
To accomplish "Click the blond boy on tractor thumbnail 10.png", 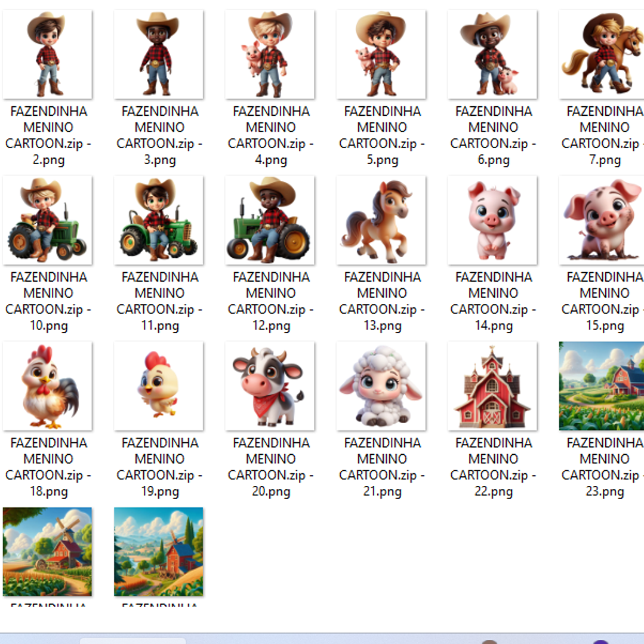I will pyautogui.click(x=47, y=220).
